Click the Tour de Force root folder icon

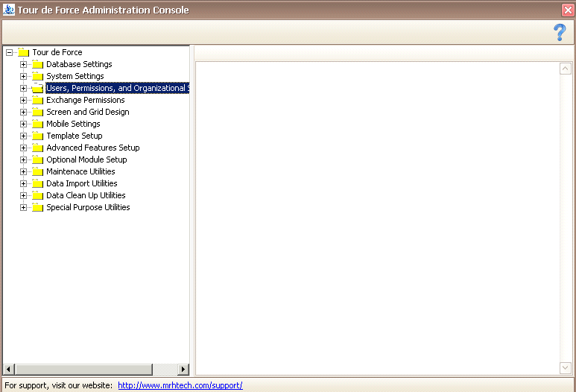24,52
